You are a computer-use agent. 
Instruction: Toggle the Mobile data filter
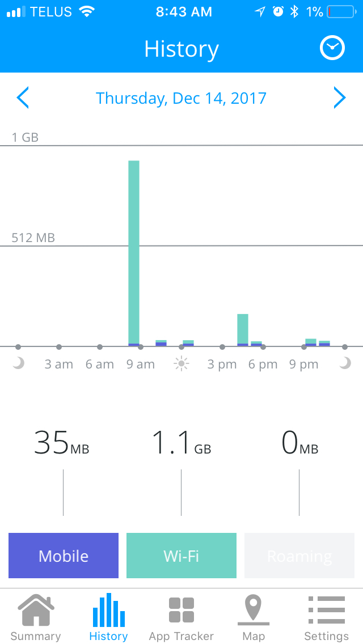(64, 556)
